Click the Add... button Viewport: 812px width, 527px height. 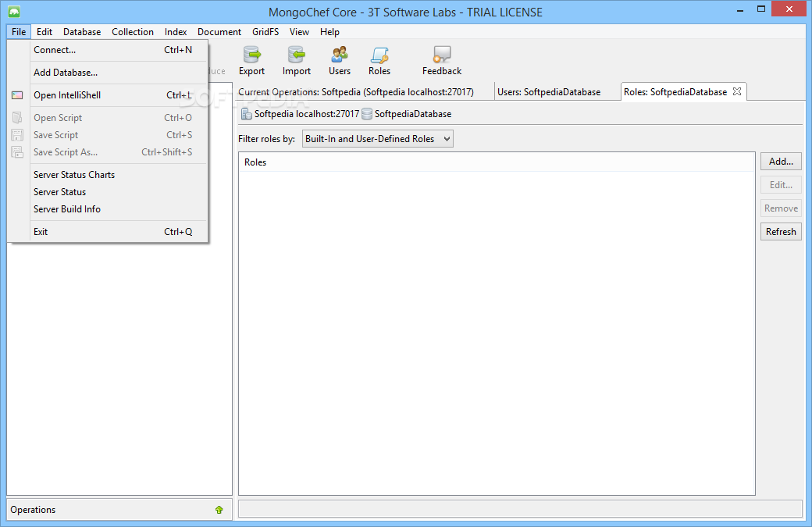[x=781, y=162]
